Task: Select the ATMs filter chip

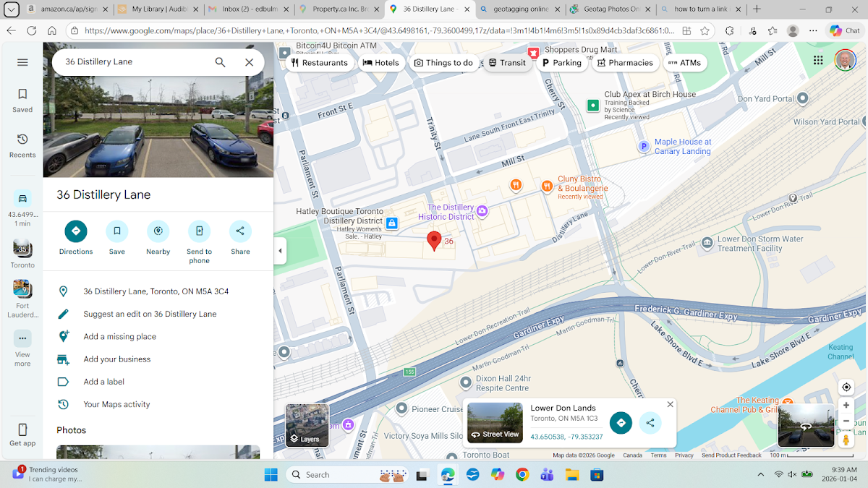Action: 684,63
